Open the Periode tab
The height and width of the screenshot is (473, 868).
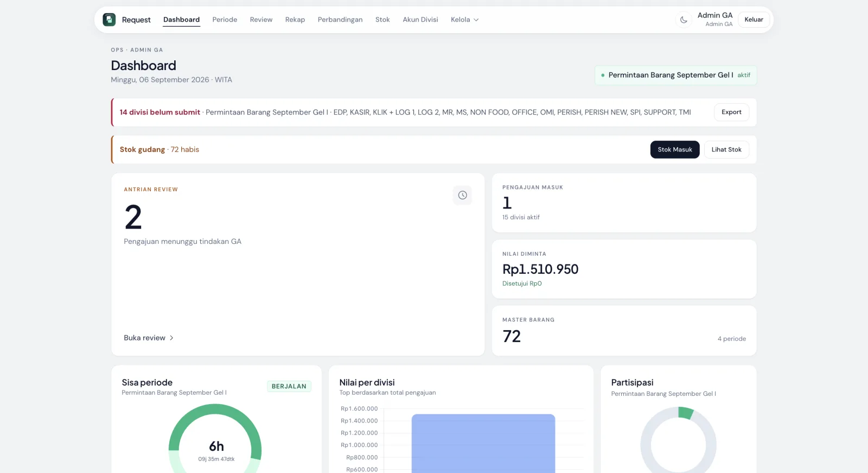pos(225,20)
